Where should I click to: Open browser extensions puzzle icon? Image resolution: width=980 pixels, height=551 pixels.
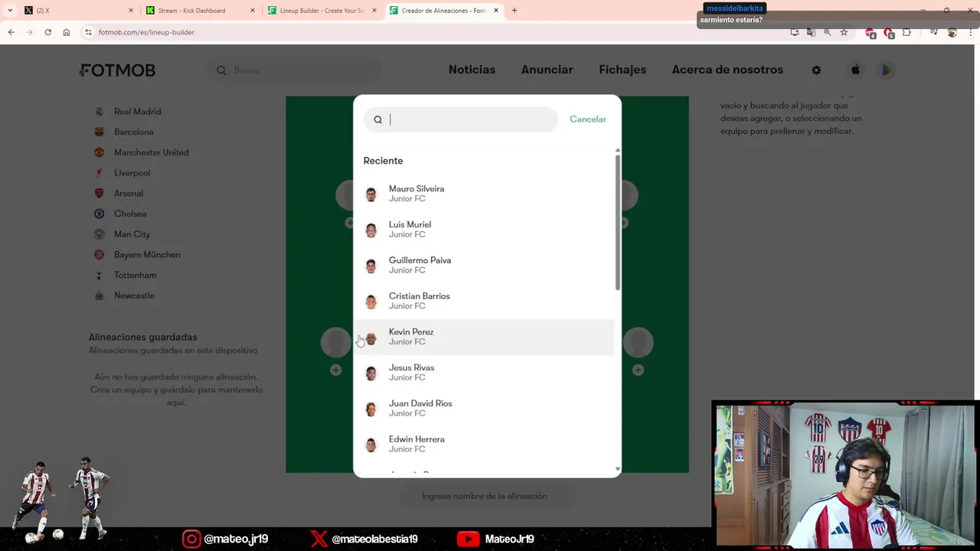906,32
